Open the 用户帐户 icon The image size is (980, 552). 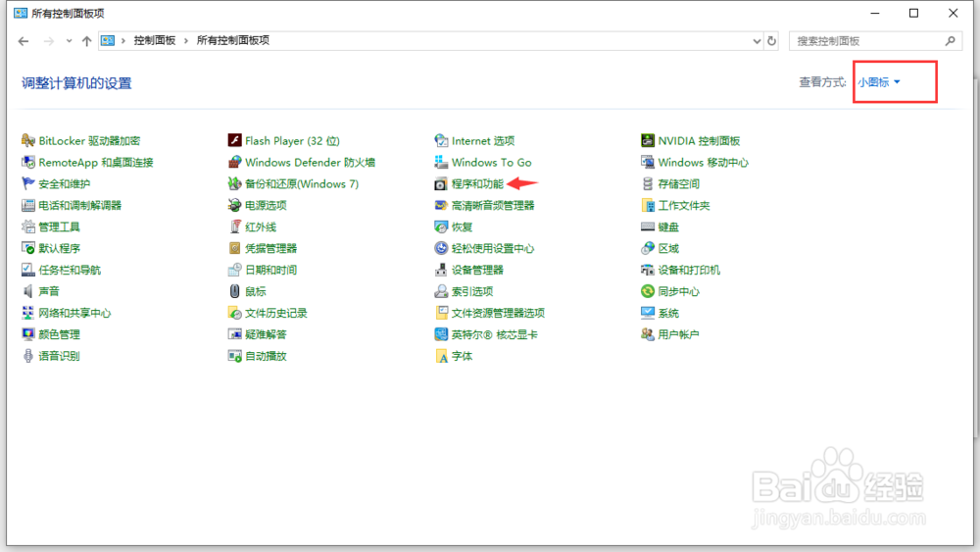[648, 334]
